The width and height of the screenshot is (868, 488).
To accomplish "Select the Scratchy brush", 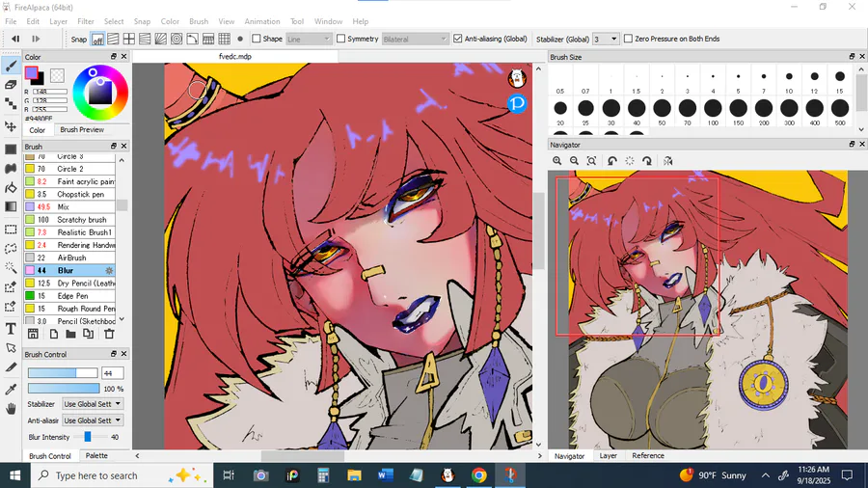I will pos(69,220).
